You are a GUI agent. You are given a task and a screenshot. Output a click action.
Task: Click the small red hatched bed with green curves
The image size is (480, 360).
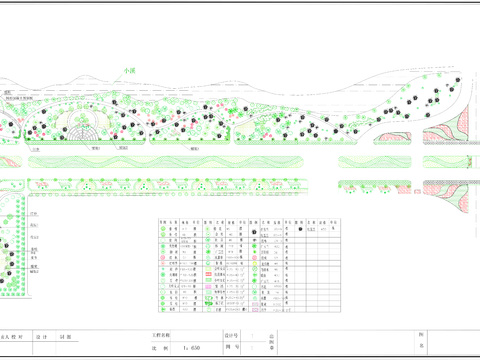pos(392,137)
